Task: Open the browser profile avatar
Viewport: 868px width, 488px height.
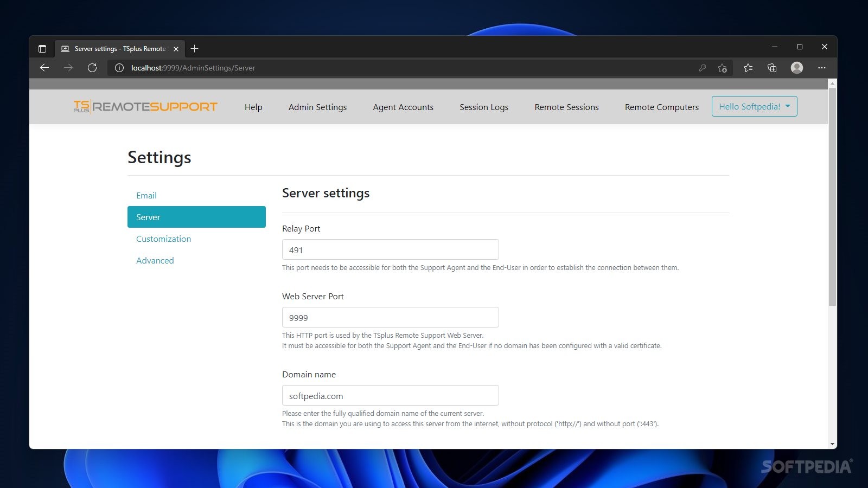Action: tap(797, 67)
